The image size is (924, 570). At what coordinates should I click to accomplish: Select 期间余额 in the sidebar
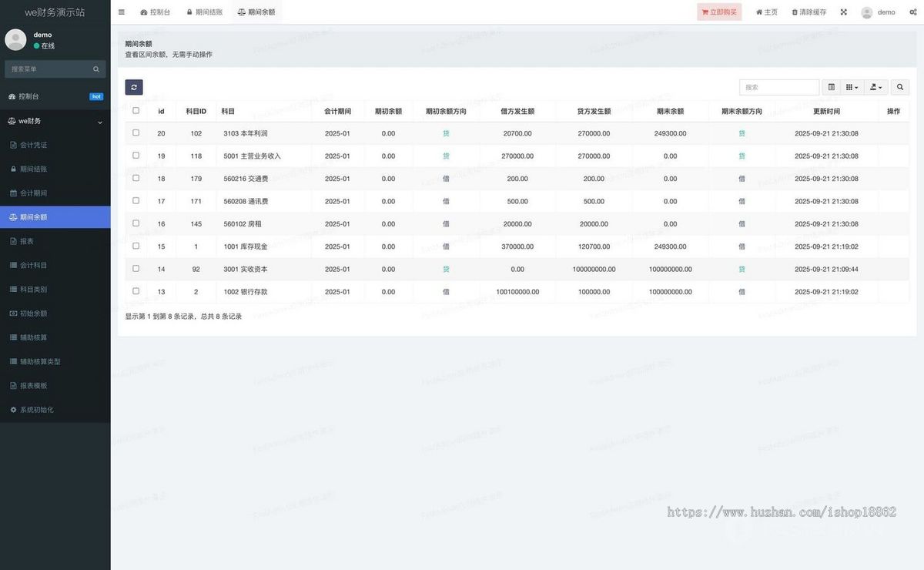[55, 217]
